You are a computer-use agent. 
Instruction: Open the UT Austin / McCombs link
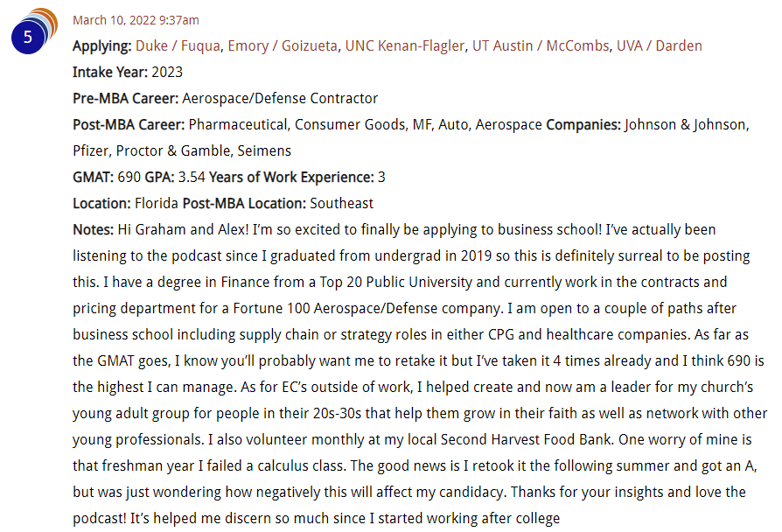540,45
